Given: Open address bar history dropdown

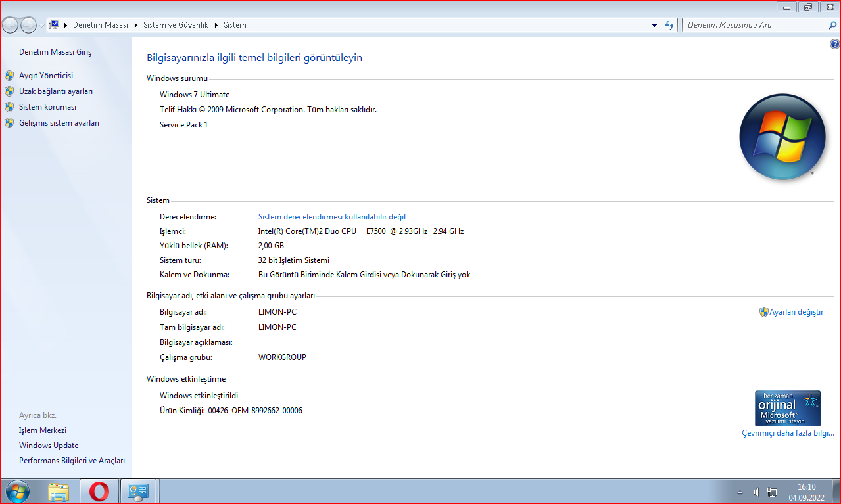Looking at the screenshot, I should pos(654,25).
